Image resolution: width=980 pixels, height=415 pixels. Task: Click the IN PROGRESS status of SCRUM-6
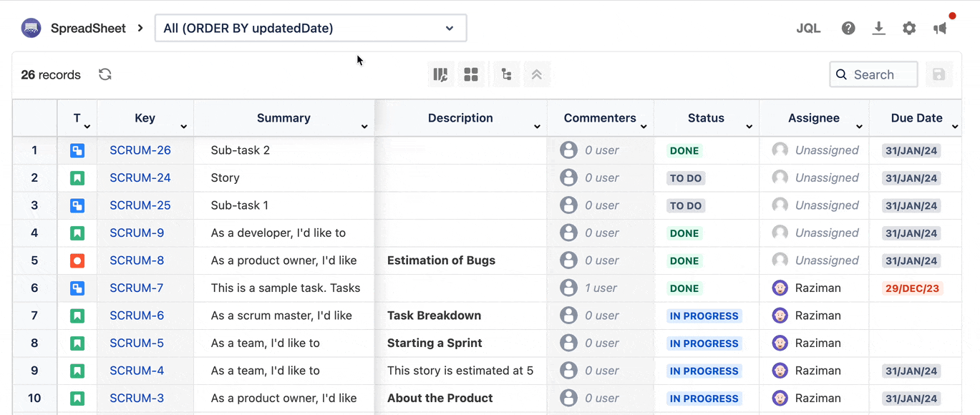pos(704,316)
